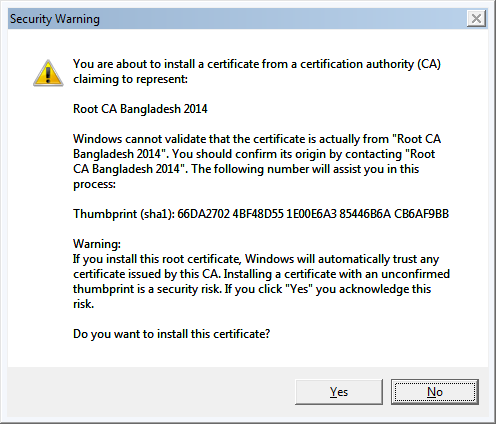The width and height of the screenshot is (496, 424).
Task: Click the word process: under the paragraph
Action: (x=94, y=184)
